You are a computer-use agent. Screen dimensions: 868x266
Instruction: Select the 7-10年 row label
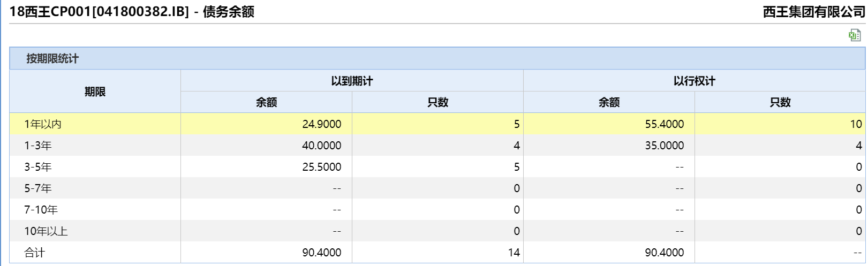coord(41,210)
